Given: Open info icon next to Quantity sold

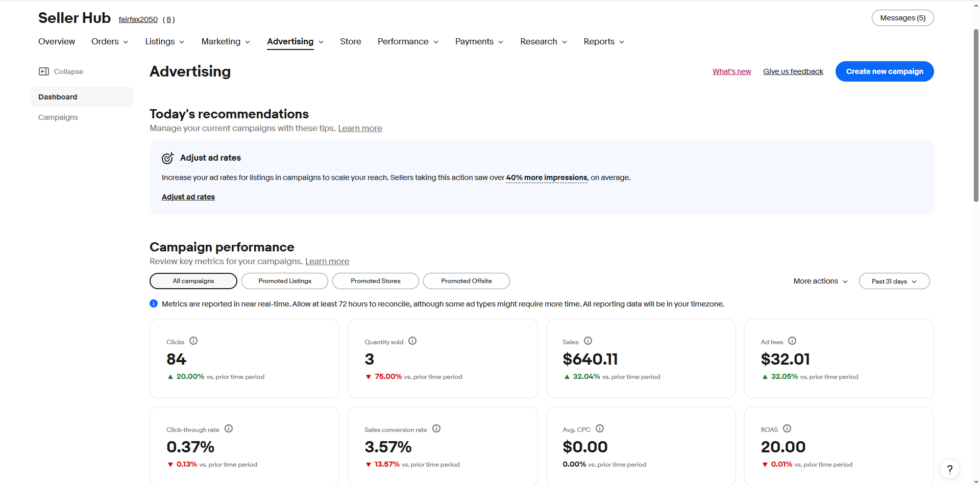Looking at the screenshot, I should point(412,341).
